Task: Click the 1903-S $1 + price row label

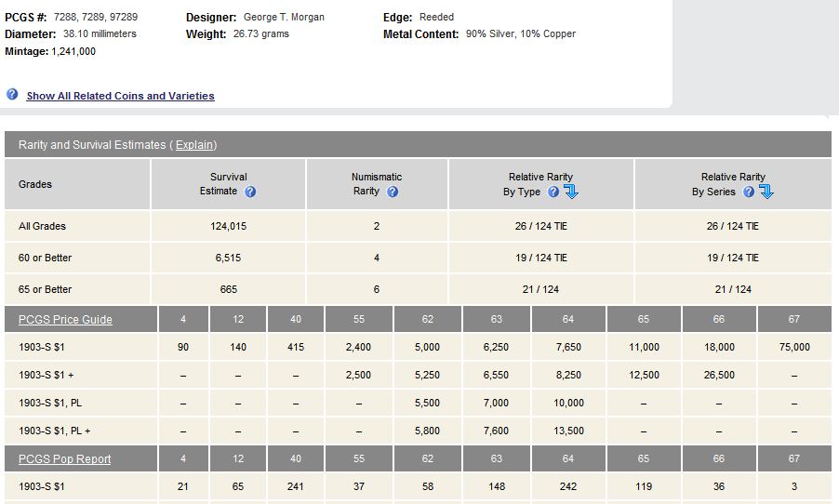Action: point(46,375)
